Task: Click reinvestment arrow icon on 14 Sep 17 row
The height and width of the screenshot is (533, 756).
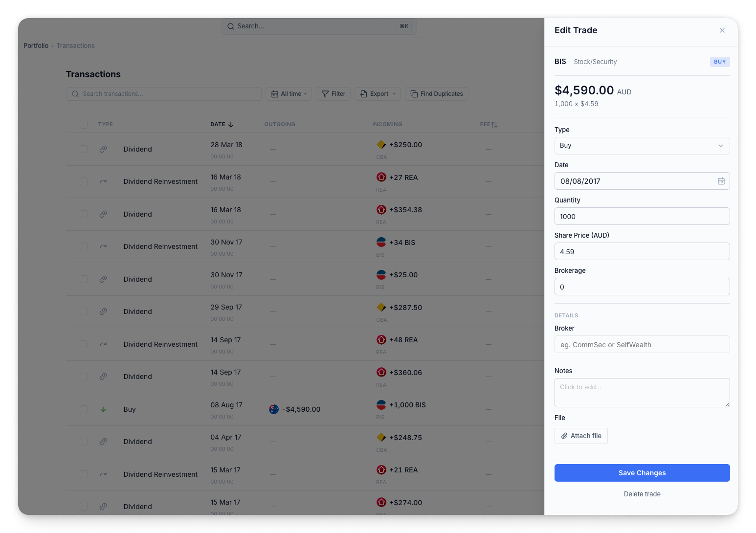Action: pyautogui.click(x=103, y=344)
